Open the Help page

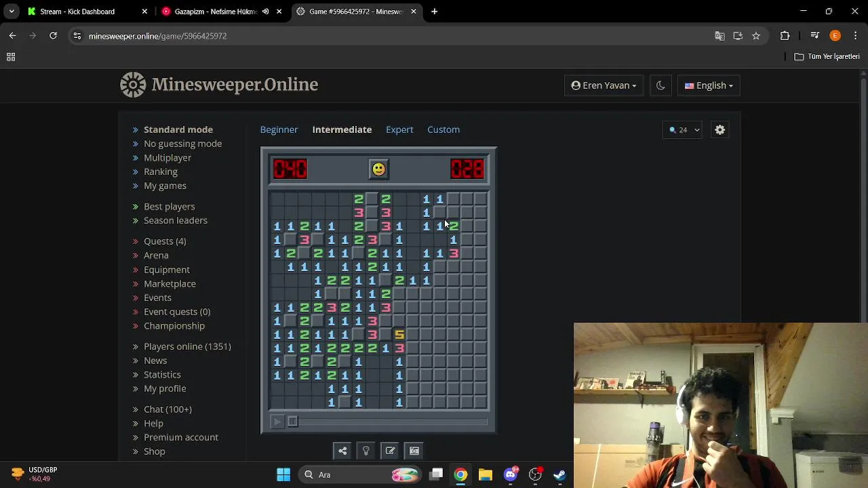[153, 424]
